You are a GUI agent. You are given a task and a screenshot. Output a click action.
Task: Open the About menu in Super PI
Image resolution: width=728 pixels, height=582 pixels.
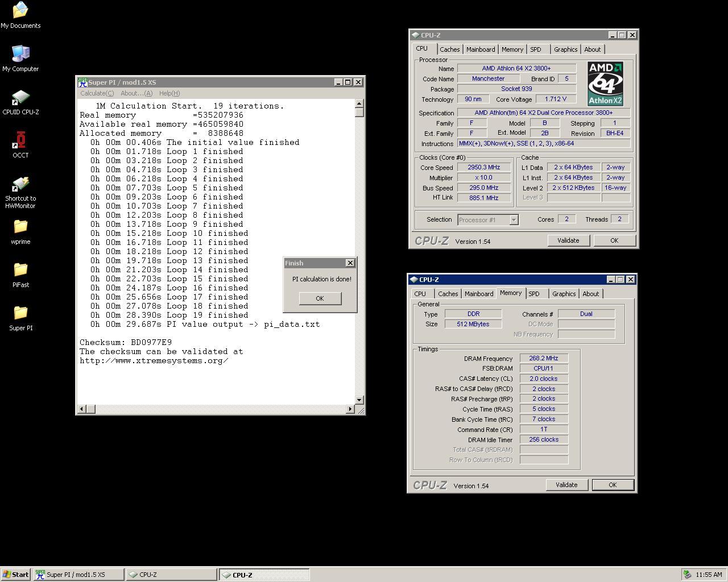tap(136, 93)
